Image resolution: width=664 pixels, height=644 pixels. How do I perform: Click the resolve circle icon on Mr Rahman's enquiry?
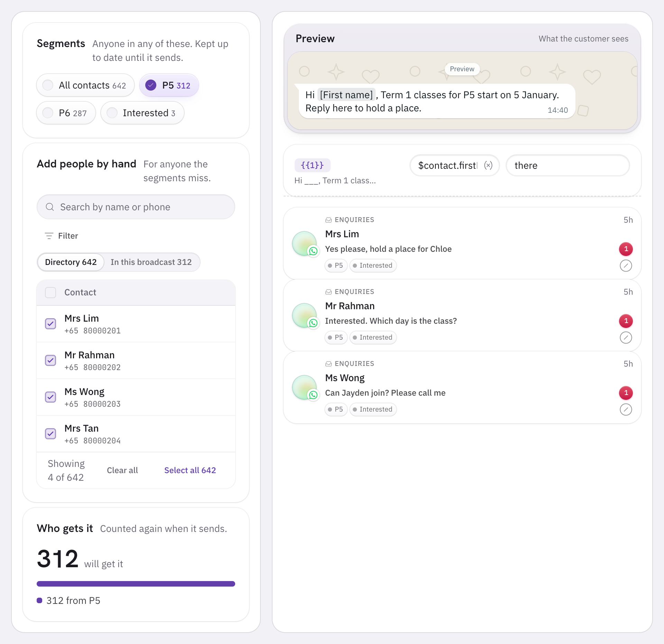(x=626, y=338)
